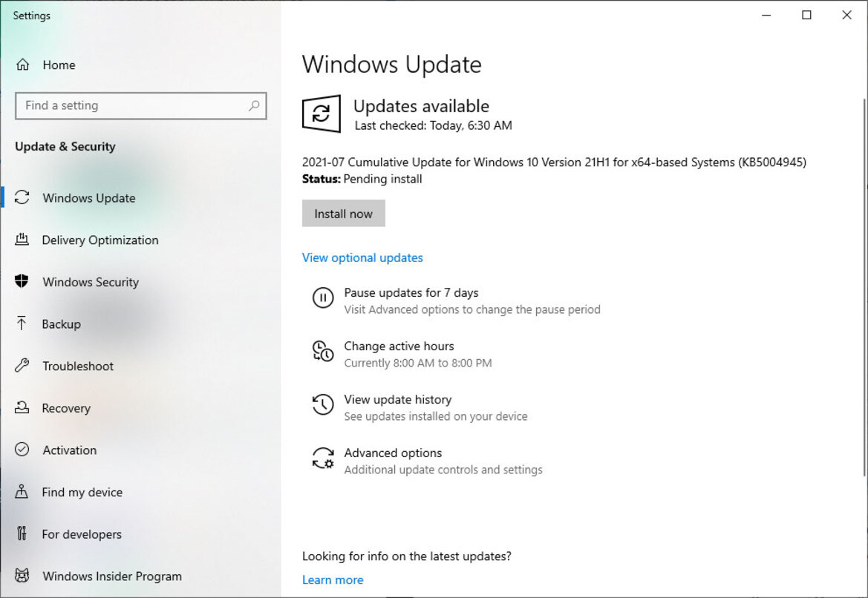Click the search magnifier icon
Viewport: 868px width, 598px height.
(x=254, y=105)
